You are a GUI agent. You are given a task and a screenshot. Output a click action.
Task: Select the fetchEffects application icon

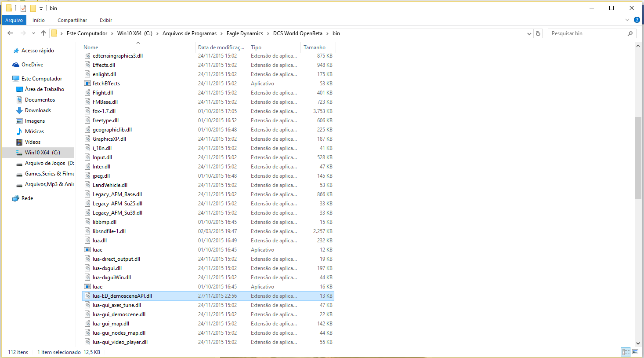tap(87, 84)
